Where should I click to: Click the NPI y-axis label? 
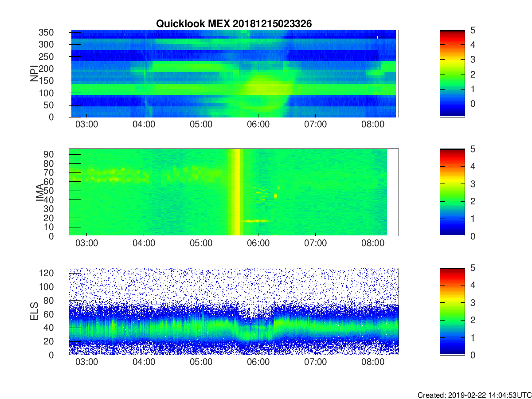point(34,74)
